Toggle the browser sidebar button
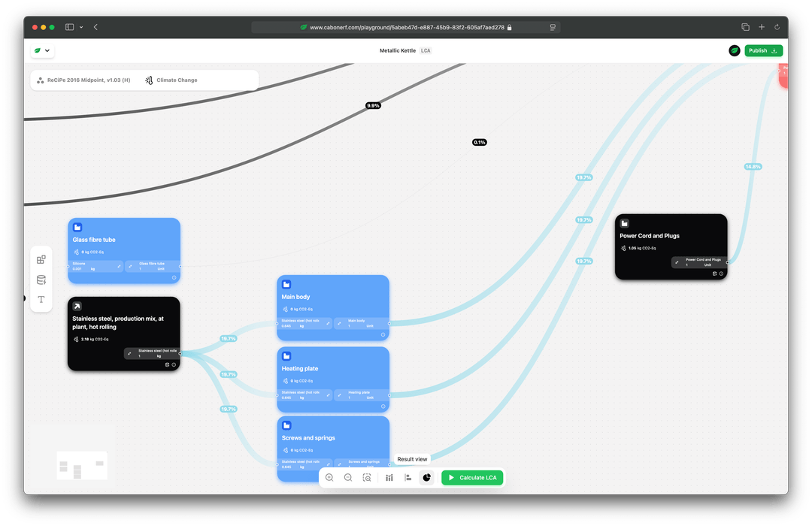Image resolution: width=812 pixels, height=526 pixels. [69, 27]
